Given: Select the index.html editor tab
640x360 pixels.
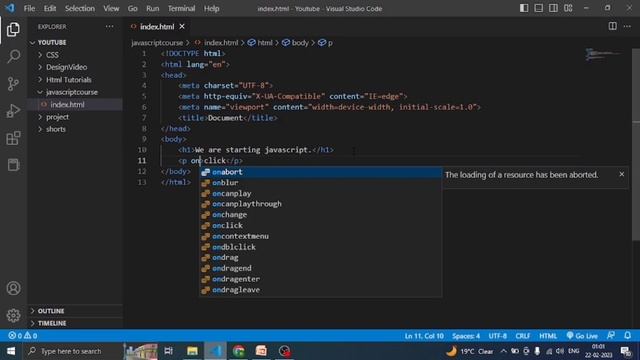Looking at the screenshot, I should [157, 27].
